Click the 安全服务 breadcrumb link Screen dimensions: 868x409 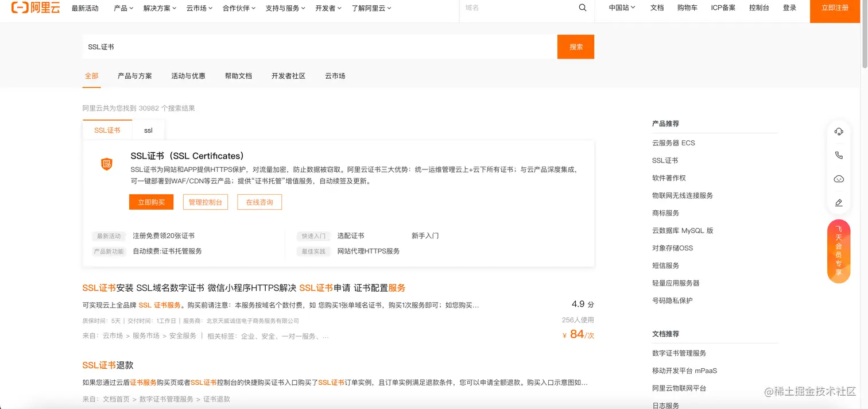tap(183, 335)
